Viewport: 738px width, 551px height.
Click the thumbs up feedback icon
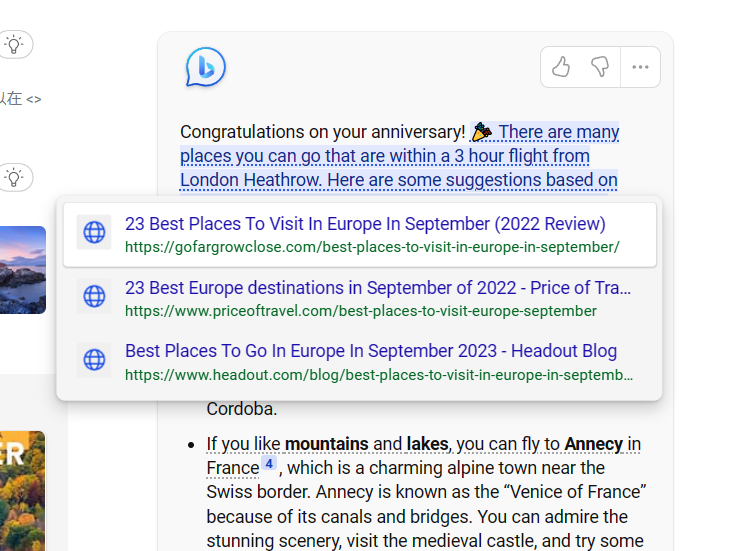[x=561, y=67]
